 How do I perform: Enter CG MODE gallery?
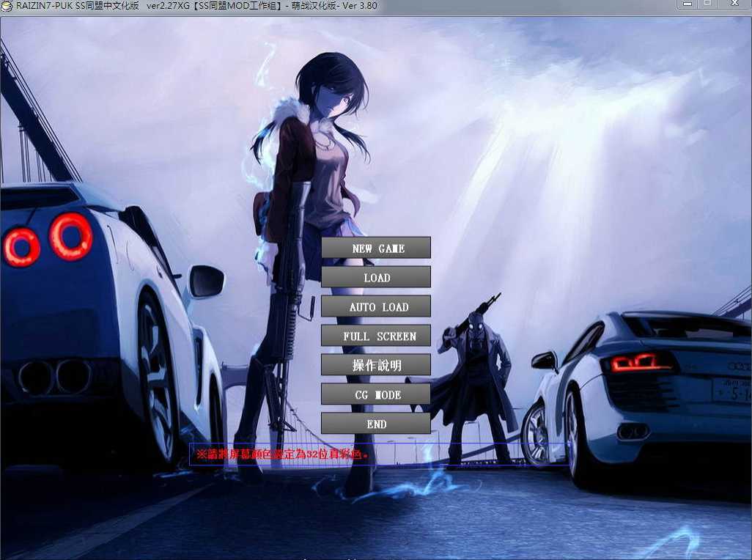pos(376,394)
